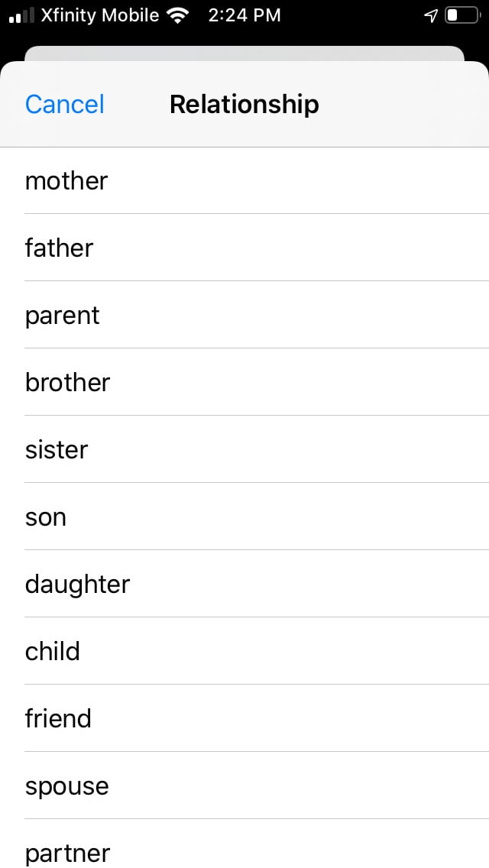Tap the location services arrow icon
This screenshot has height=868, width=489.
(x=431, y=15)
